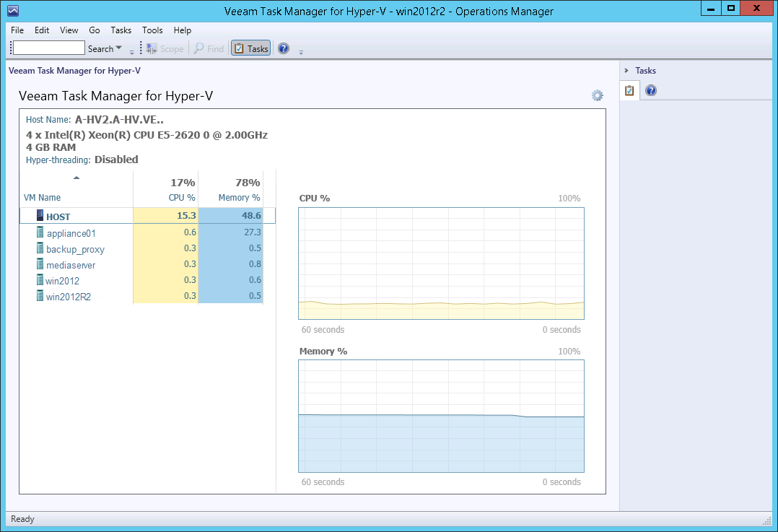Image resolution: width=778 pixels, height=532 pixels.
Task: Click the Scope toolbar button
Action: [165, 48]
